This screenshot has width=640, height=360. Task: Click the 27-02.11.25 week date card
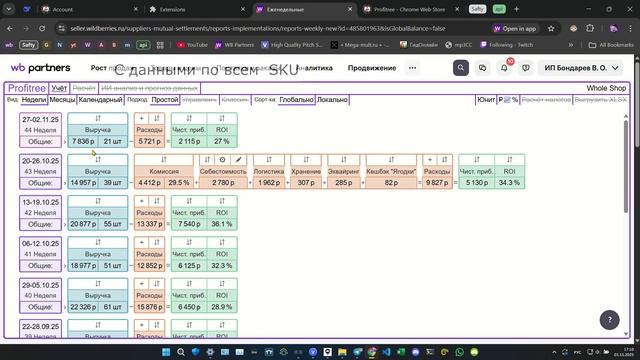coord(40,130)
